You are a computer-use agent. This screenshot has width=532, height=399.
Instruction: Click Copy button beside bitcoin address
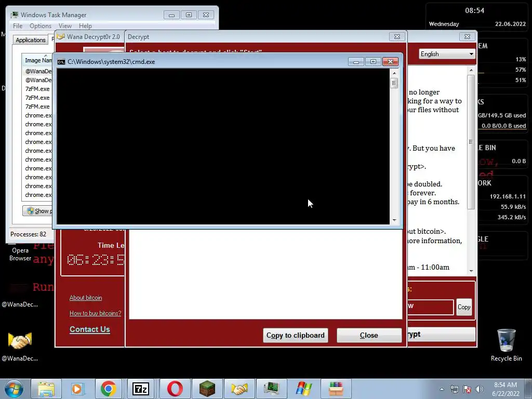pyautogui.click(x=464, y=307)
